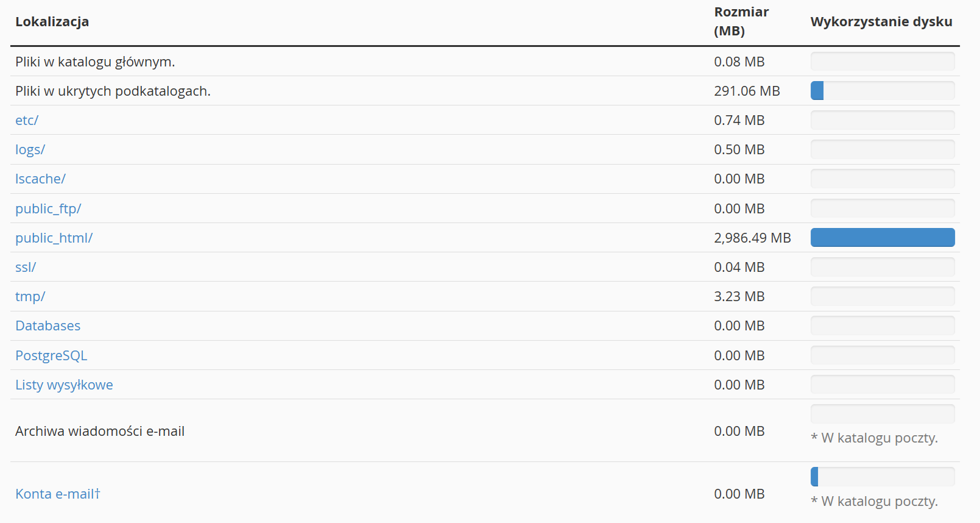Open the tmp/ directory link

tap(30, 296)
